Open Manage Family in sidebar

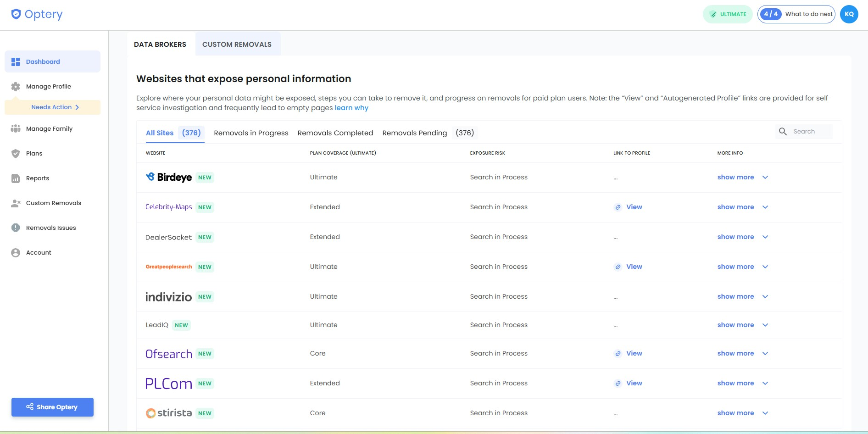[52, 129]
